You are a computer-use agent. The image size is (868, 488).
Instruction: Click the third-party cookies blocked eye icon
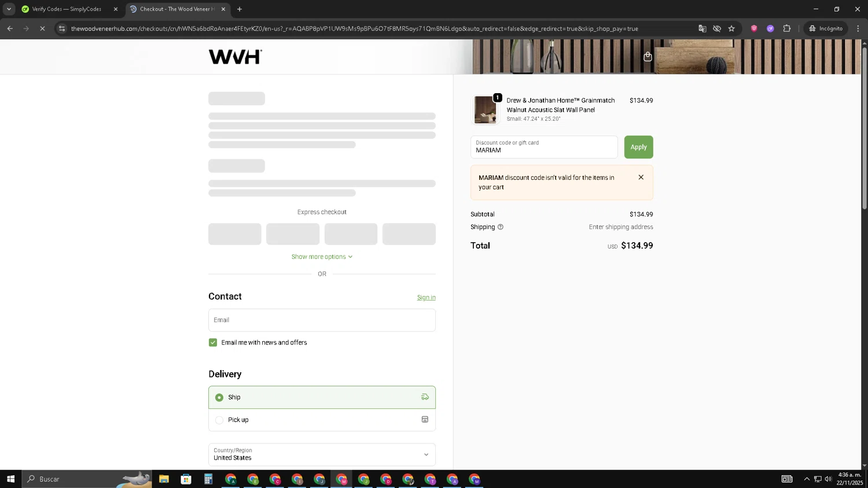[x=717, y=28]
